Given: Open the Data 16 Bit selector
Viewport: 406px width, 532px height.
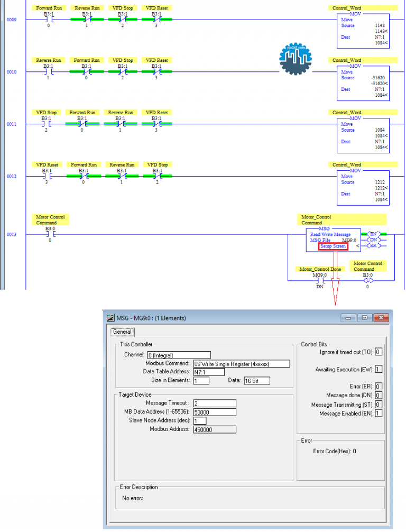Looking at the screenshot, I should click(257, 381).
